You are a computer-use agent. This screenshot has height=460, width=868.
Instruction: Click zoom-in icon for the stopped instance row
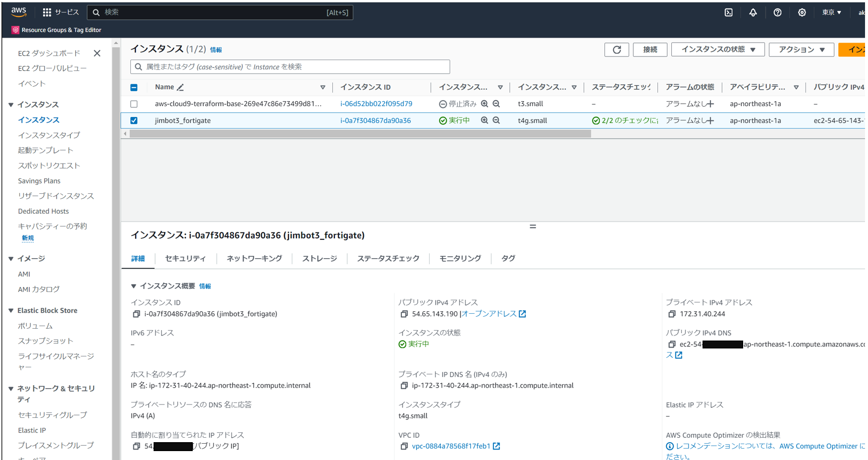pyautogui.click(x=485, y=104)
